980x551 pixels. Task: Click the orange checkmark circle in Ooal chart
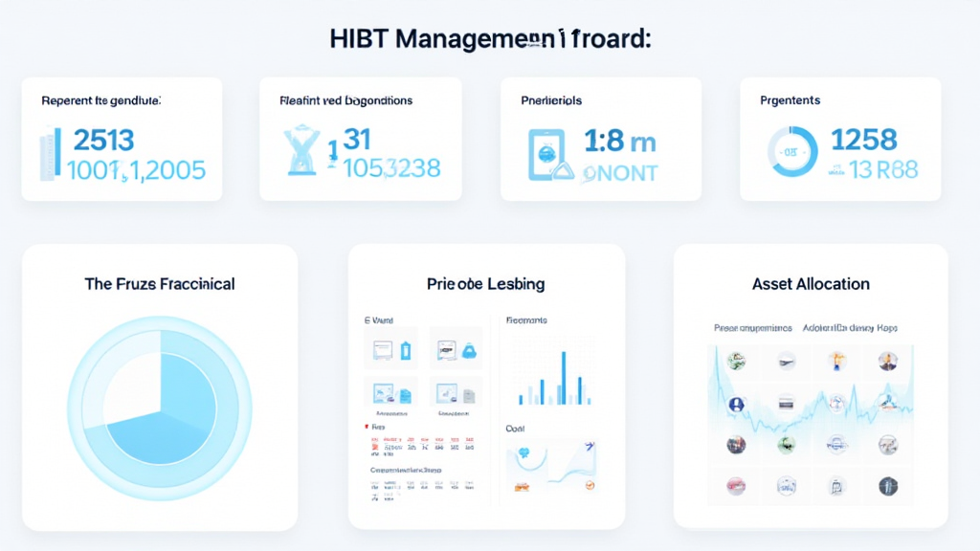click(588, 486)
